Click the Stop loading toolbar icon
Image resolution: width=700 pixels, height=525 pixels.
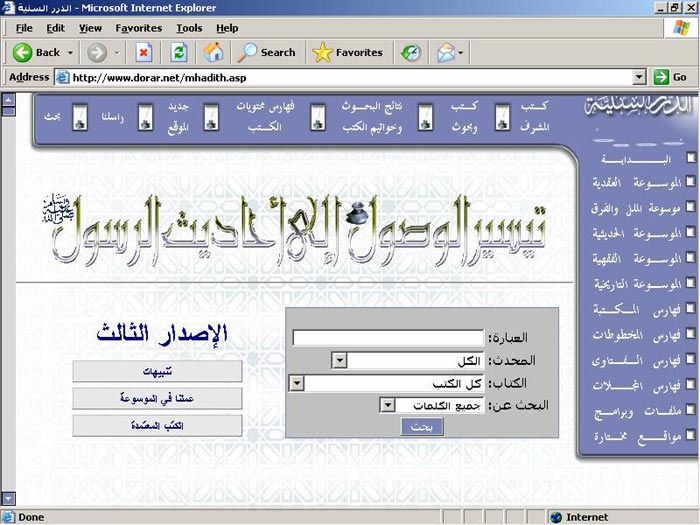click(144, 52)
